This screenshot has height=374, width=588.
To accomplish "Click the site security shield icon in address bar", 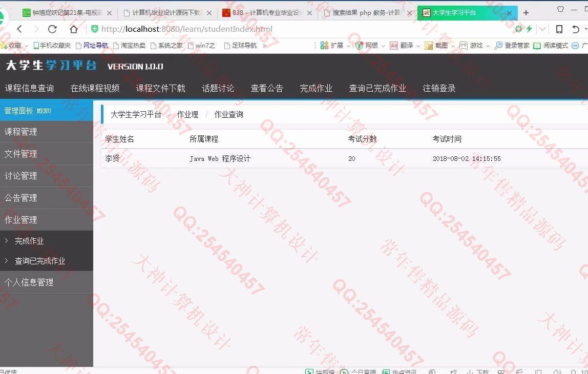I will click(94, 29).
